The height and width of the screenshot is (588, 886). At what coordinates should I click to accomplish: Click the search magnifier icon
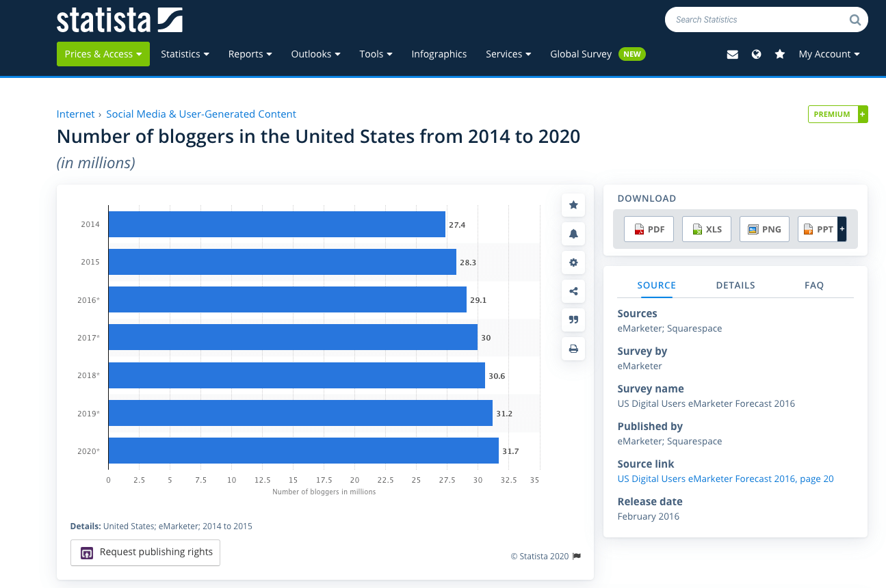(855, 20)
